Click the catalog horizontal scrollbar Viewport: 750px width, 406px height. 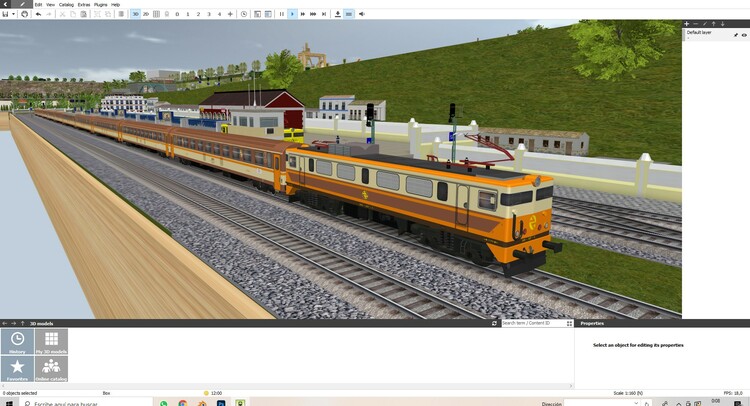click(287, 385)
